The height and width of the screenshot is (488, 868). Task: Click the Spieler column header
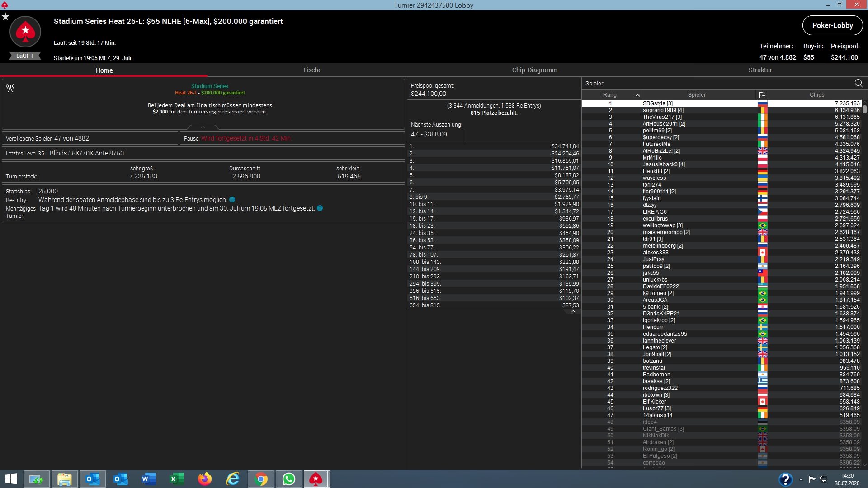tap(696, 95)
